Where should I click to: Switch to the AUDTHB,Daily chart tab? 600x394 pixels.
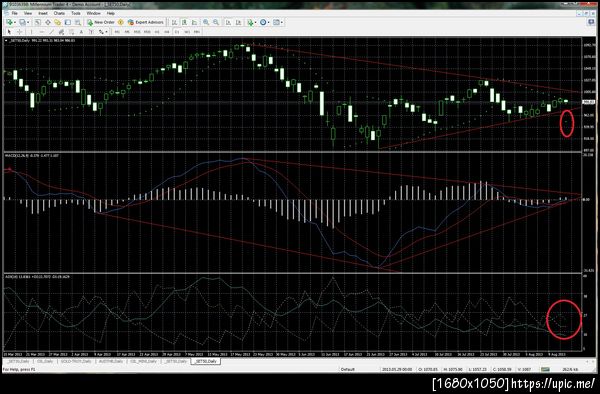click(x=111, y=361)
